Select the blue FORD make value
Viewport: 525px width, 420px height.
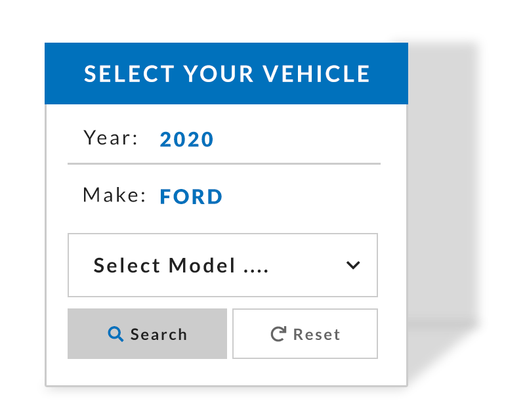pos(191,196)
